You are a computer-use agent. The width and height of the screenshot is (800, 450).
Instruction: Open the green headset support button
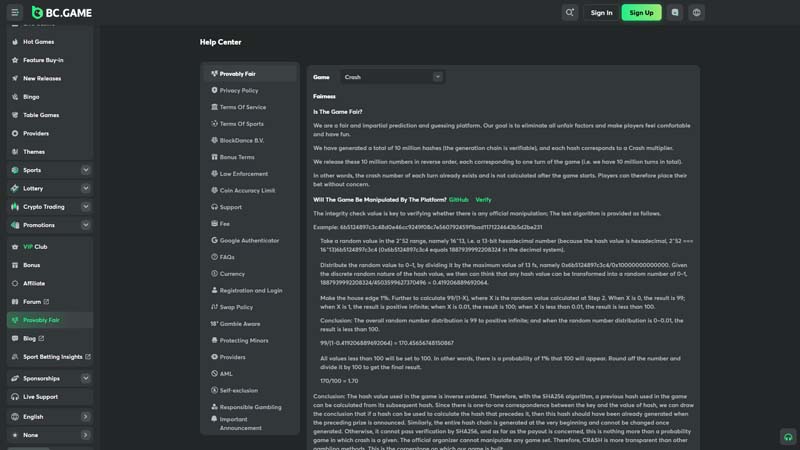[788, 437]
